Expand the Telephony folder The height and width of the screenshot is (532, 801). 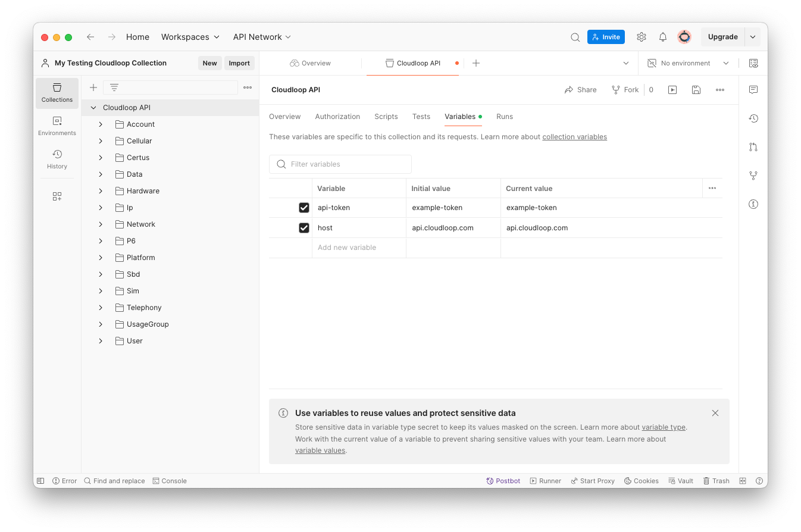click(x=101, y=308)
